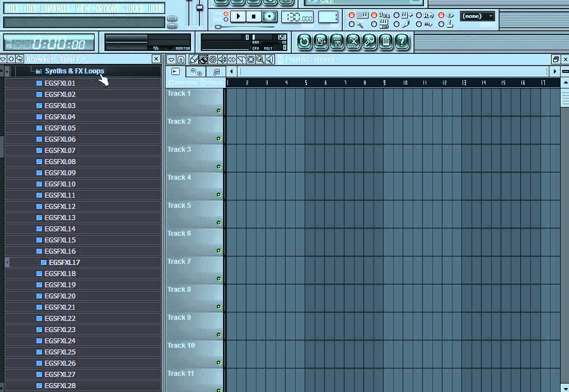Image resolution: width=569 pixels, height=392 pixels.
Task: Open help with the question mark button
Action: pos(402,42)
